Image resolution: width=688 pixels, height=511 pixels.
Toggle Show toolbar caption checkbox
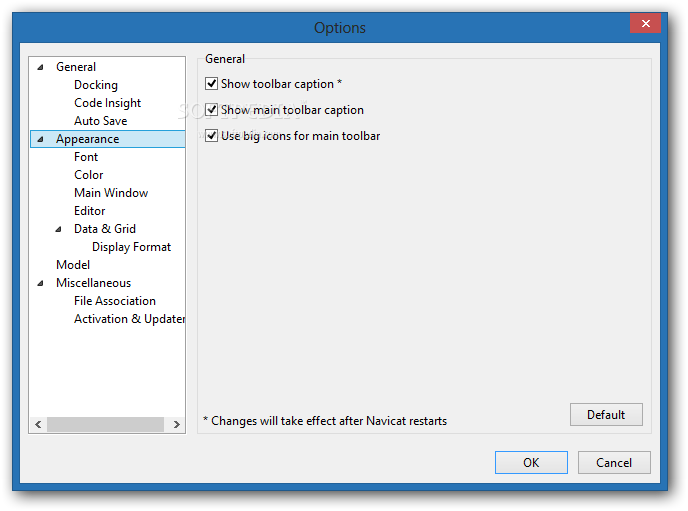click(211, 83)
